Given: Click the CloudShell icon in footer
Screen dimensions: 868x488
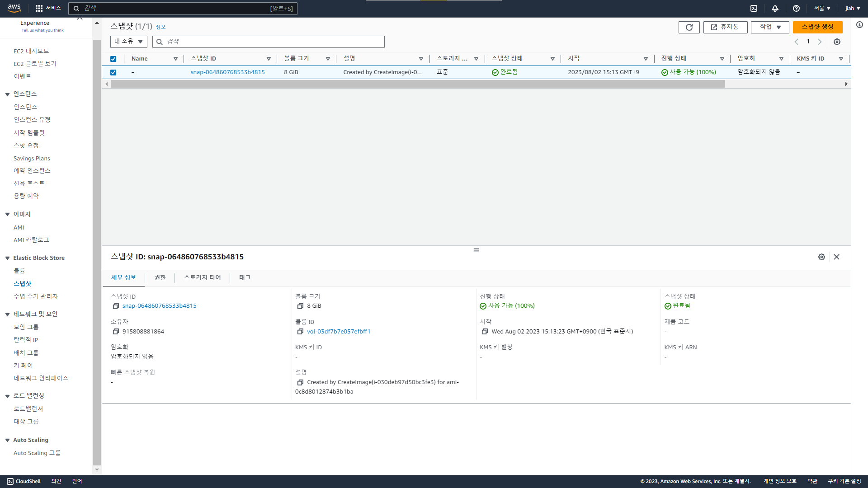Looking at the screenshot, I should [x=10, y=481].
